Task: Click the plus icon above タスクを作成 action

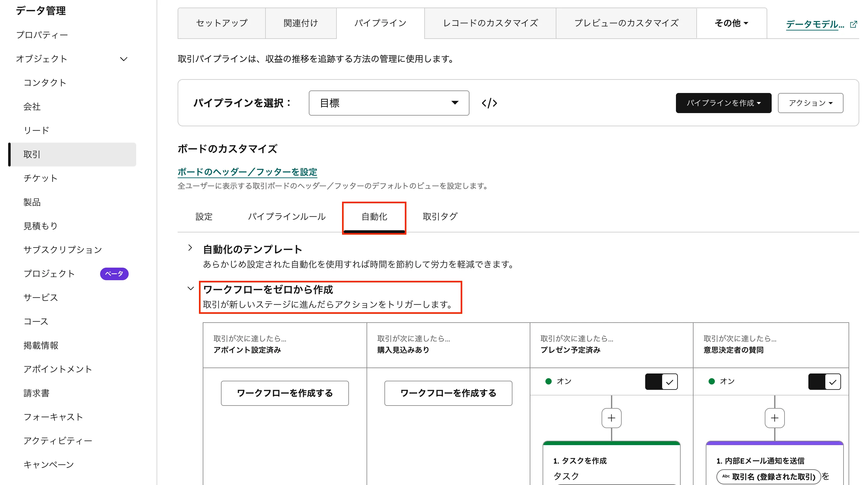Action: 611,418
